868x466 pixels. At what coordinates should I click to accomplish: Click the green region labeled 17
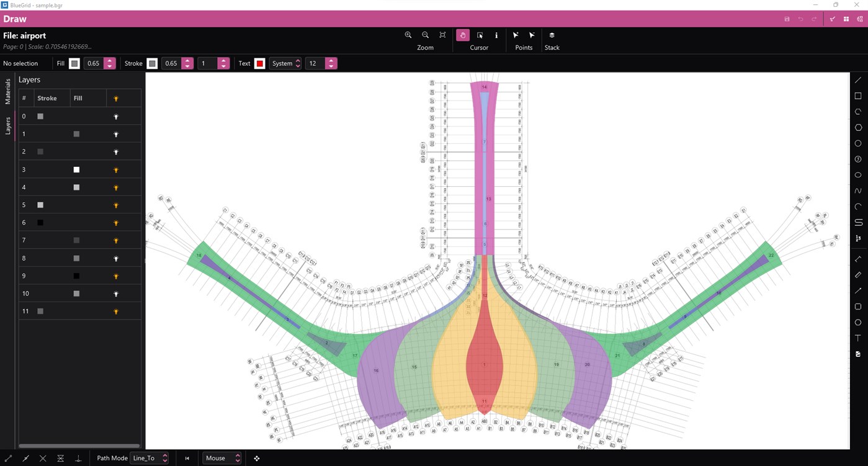pos(355,356)
